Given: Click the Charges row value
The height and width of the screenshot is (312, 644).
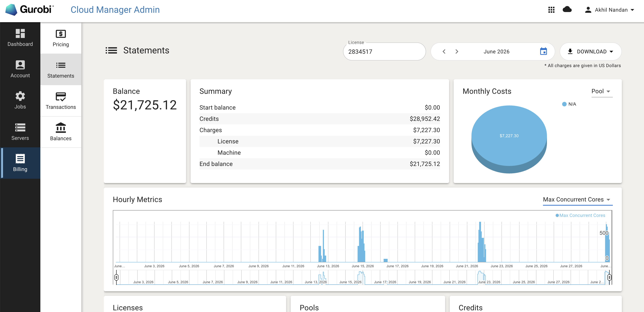Looking at the screenshot, I should (426, 130).
